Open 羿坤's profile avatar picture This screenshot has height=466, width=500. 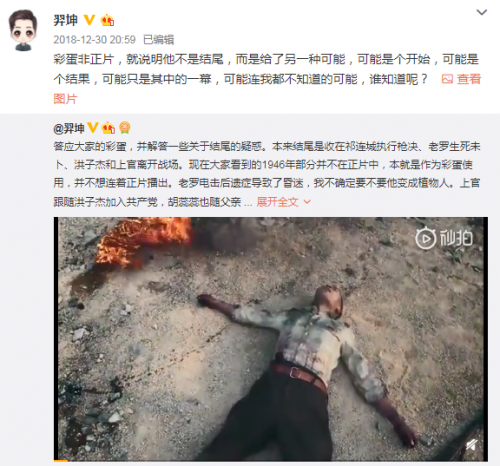(x=23, y=30)
